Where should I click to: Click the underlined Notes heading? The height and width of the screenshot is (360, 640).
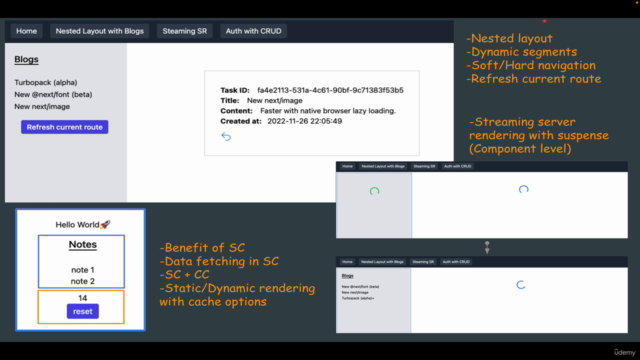pos(82,244)
